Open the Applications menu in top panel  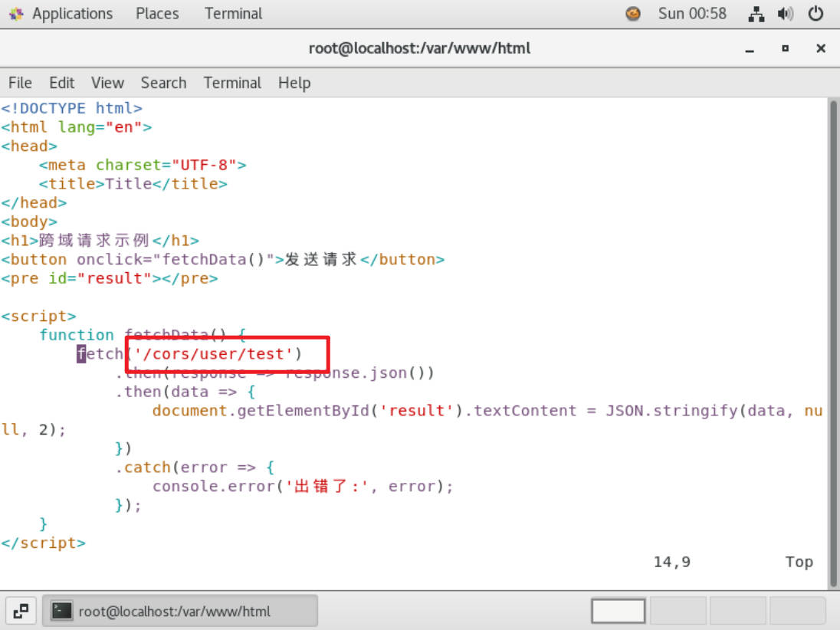(x=62, y=14)
